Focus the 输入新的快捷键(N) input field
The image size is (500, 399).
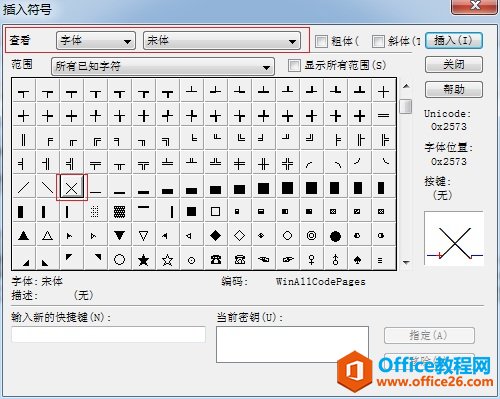click(x=108, y=334)
